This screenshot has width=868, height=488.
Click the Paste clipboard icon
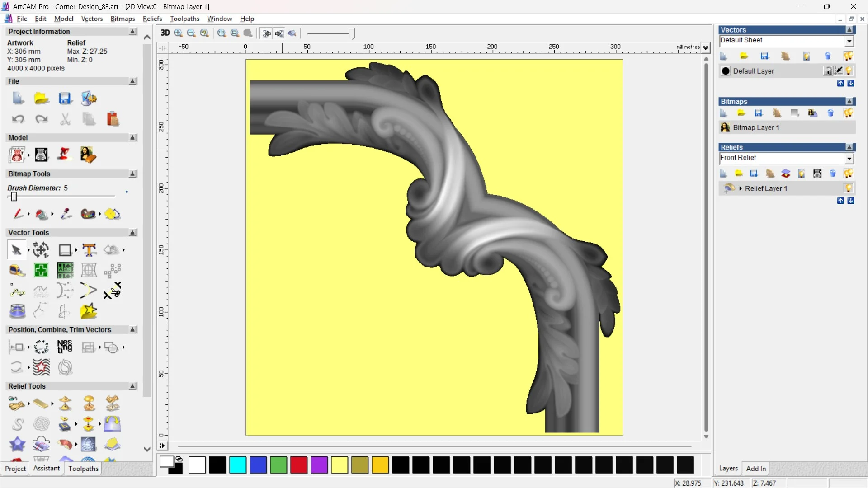[113, 119]
